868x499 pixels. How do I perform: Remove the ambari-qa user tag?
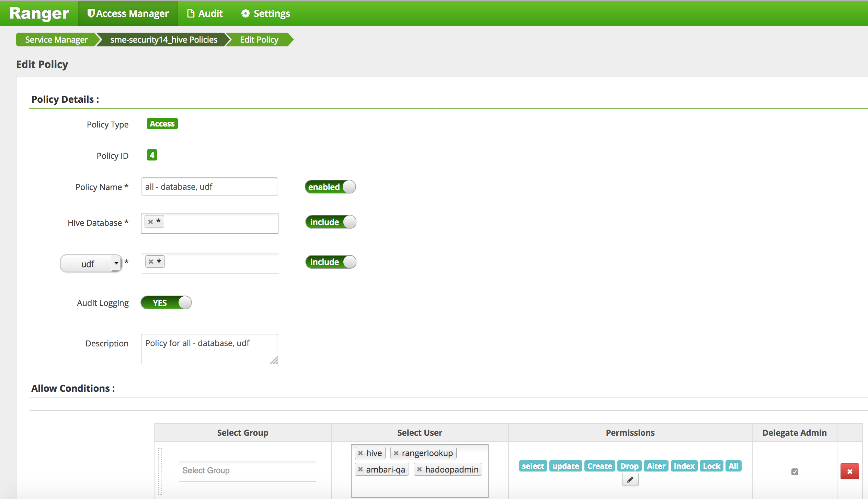point(360,469)
